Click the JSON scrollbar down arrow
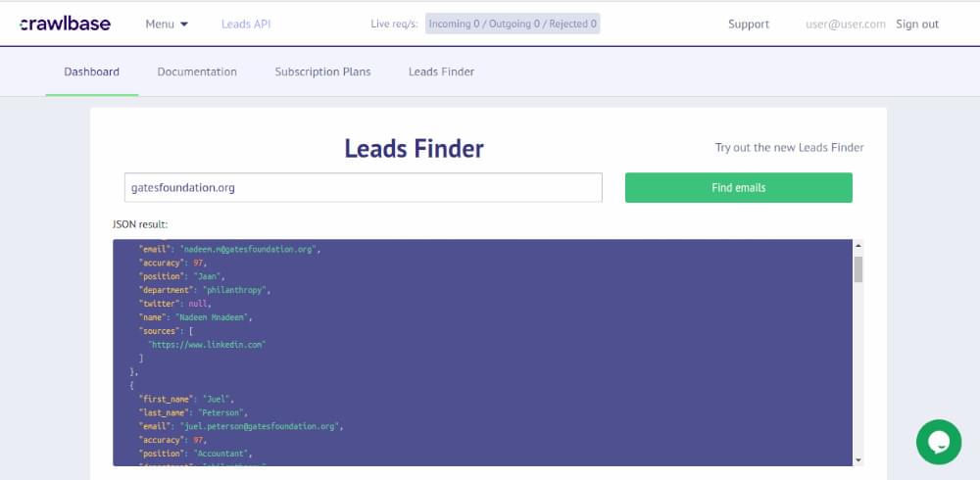The height and width of the screenshot is (480, 980). click(x=858, y=460)
